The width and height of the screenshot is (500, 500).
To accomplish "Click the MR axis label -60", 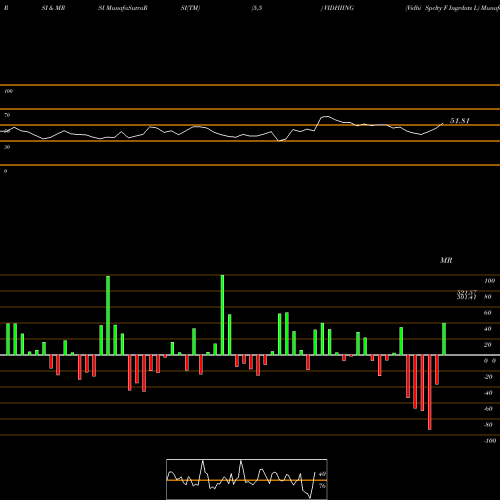I will [488, 409].
